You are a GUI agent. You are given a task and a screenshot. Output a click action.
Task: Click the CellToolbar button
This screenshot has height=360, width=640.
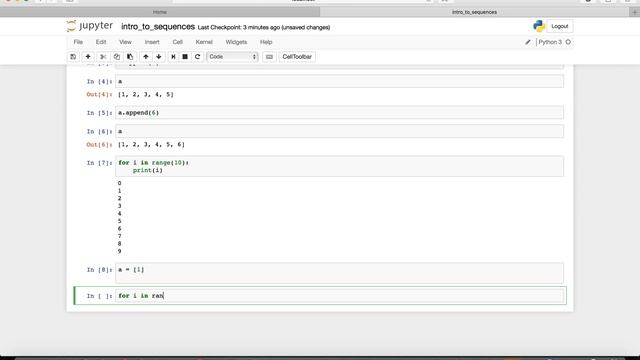(x=297, y=57)
